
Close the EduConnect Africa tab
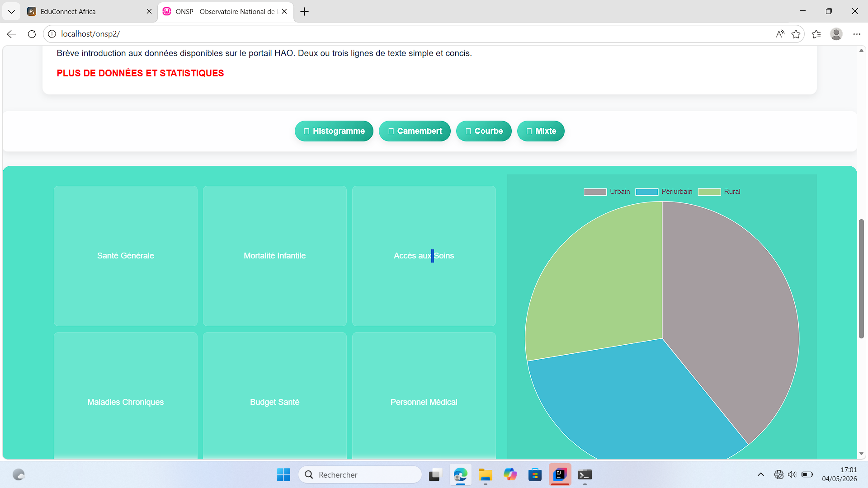click(149, 12)
